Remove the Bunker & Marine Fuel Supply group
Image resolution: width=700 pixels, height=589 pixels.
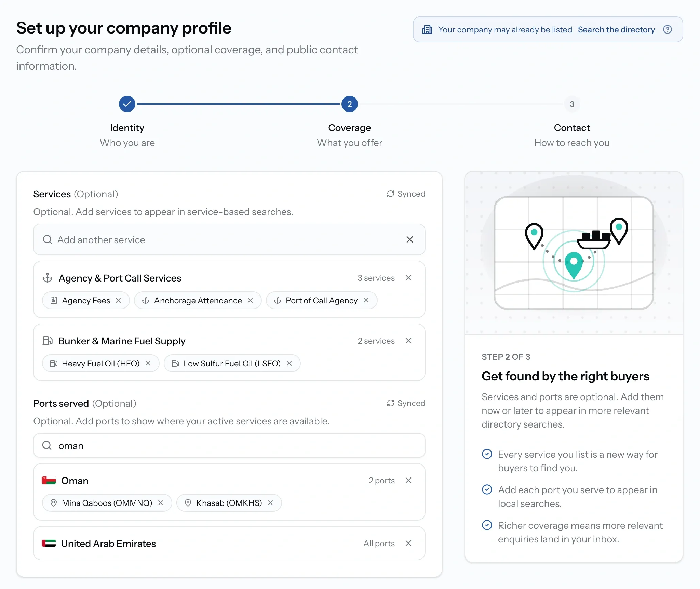[408, 341]
